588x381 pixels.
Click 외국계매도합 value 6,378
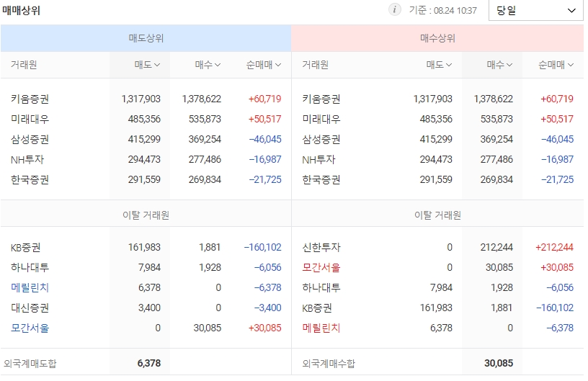[149, 363]
